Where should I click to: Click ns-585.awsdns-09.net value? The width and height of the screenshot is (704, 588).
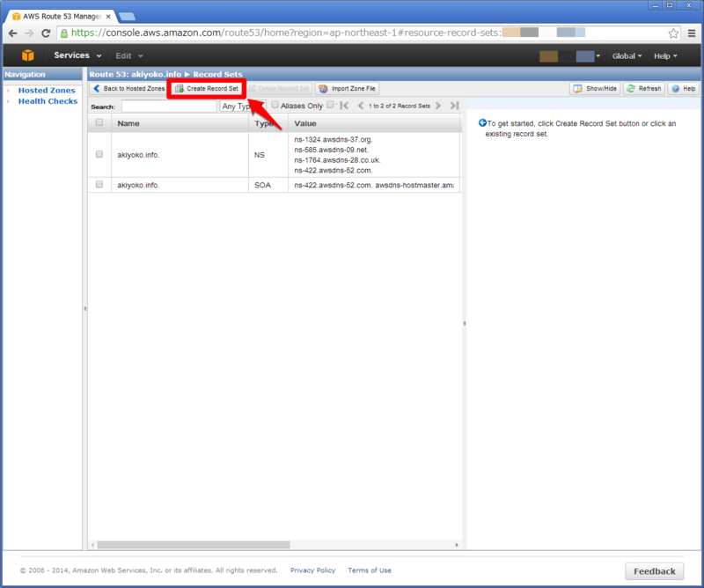point(332,150)
